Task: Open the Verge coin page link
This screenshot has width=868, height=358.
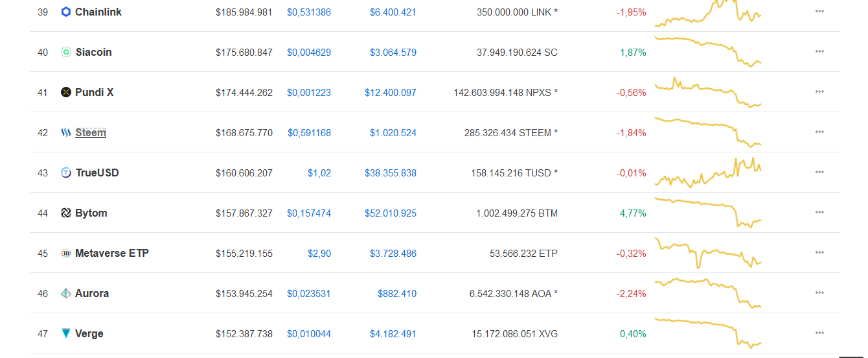Action: 89,333
